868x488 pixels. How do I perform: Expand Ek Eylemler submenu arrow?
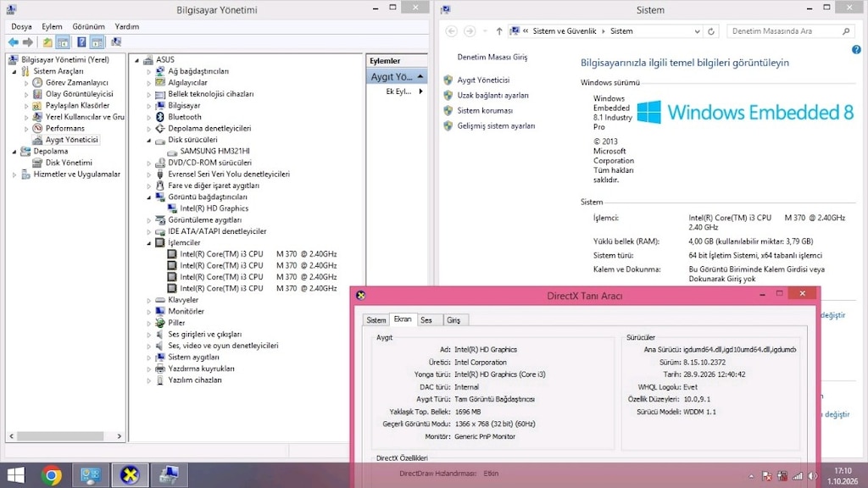(x=420, y=91)
